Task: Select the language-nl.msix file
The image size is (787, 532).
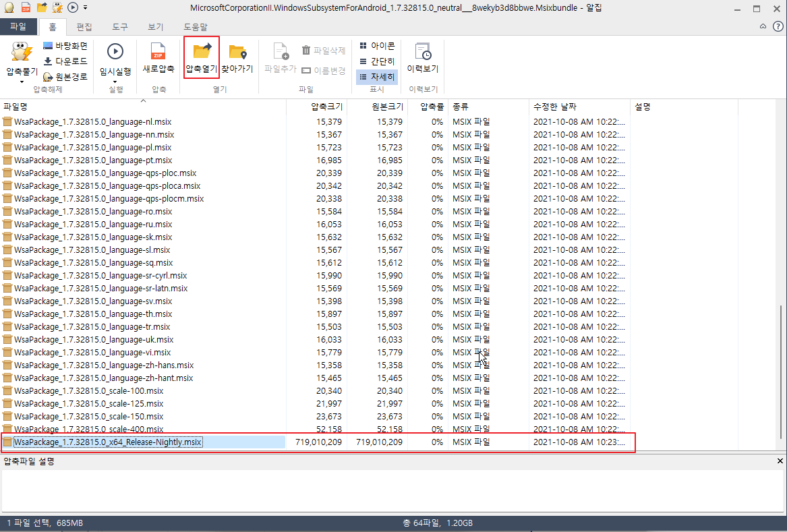Action: (93, 122)
